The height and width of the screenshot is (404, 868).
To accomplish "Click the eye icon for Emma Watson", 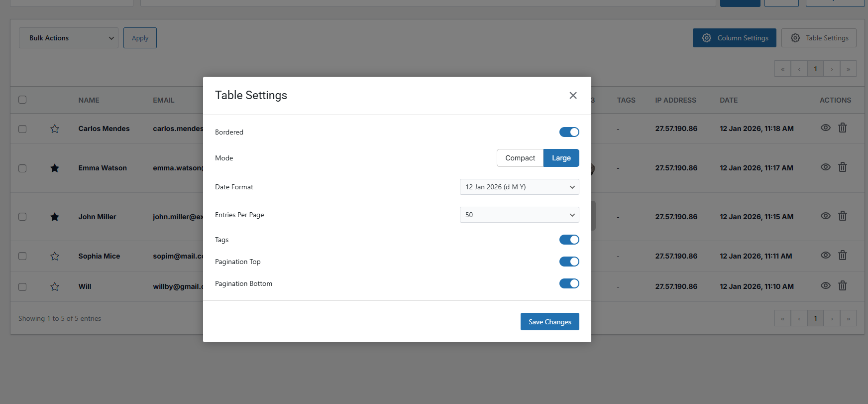I will 825,167.
